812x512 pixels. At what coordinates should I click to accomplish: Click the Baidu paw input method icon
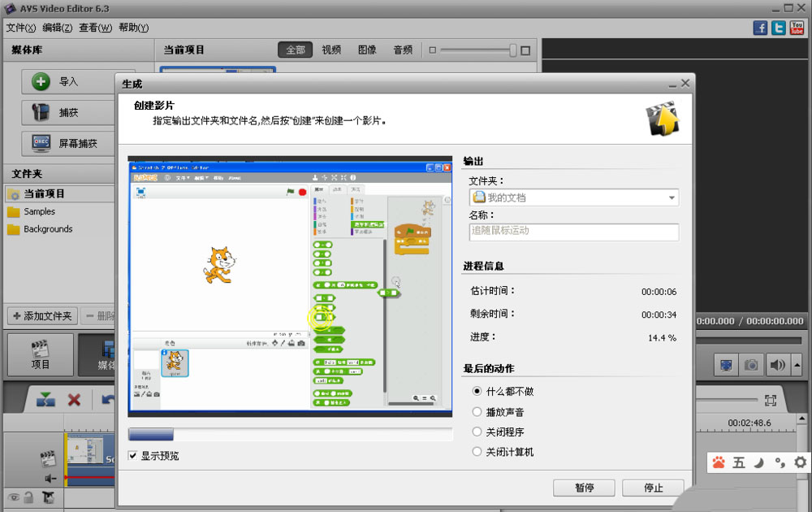click(719, 462)
